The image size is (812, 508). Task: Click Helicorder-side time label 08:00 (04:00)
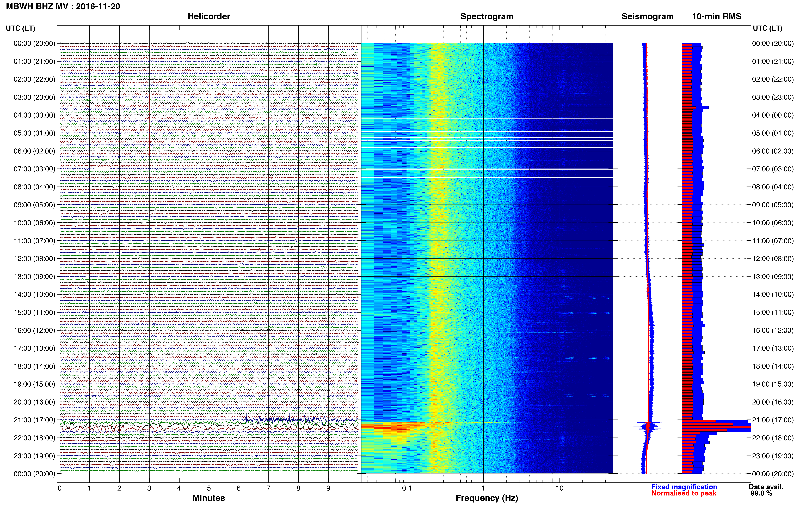point(34,187)
